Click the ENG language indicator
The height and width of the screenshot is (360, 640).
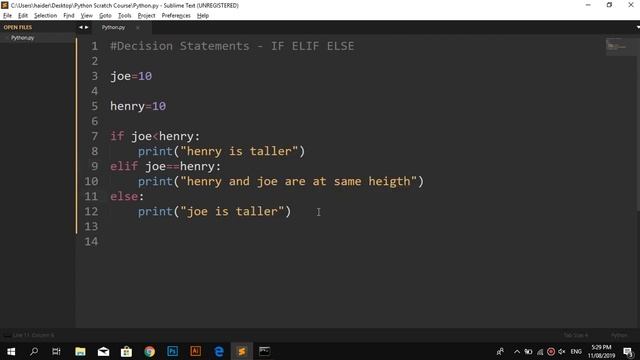[x=576, y=351]
